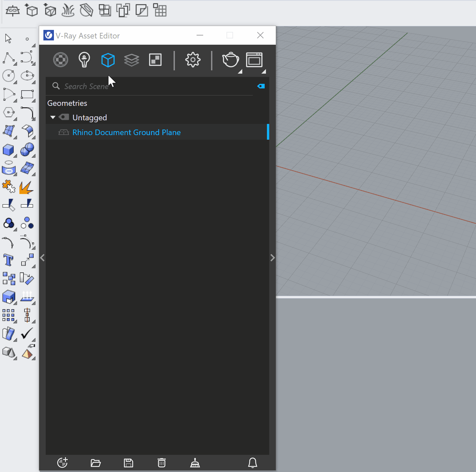476x472 pixels.
Task: Open Textures checker tab
Action: coord(155,60)
